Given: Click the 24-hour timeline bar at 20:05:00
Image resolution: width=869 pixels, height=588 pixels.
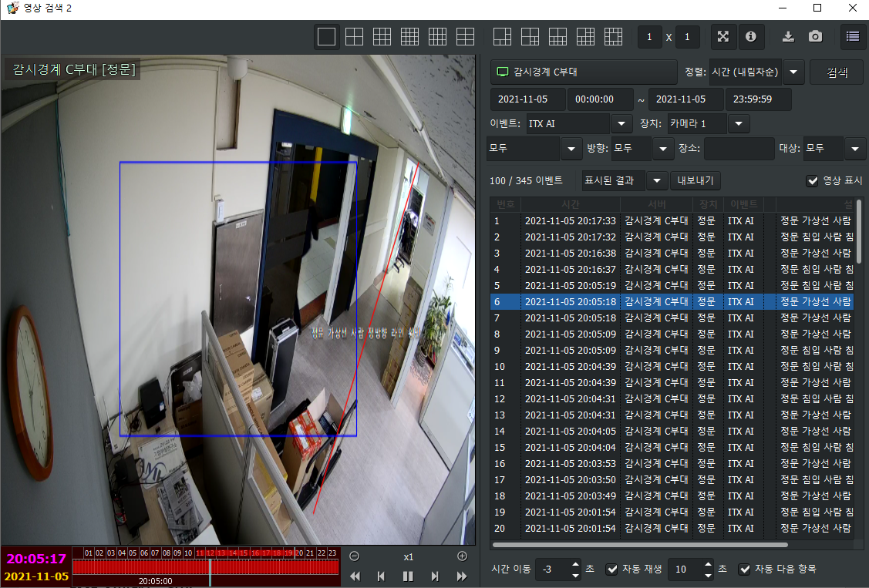Looking at the screenshot, I should 210,567.
